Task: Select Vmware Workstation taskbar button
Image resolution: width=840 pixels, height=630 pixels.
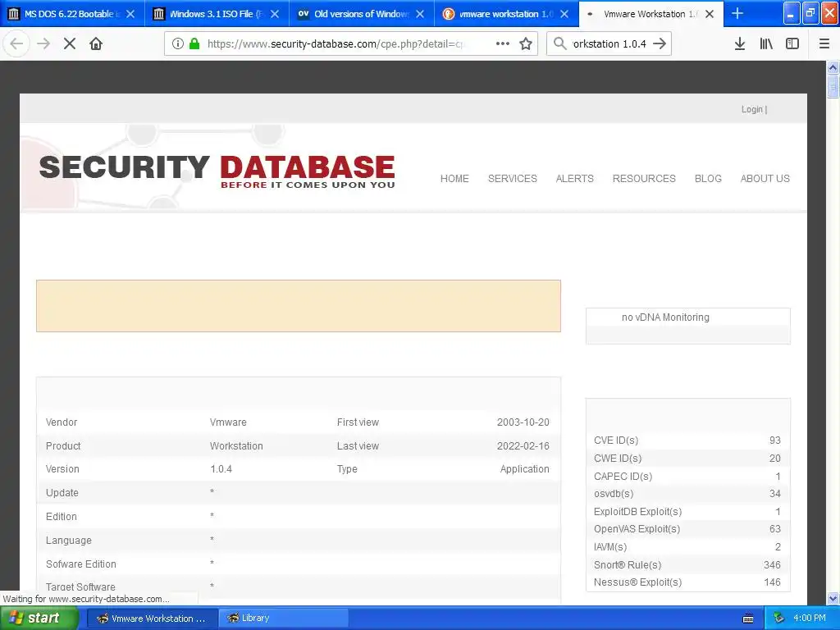Action: pos(151,619)
